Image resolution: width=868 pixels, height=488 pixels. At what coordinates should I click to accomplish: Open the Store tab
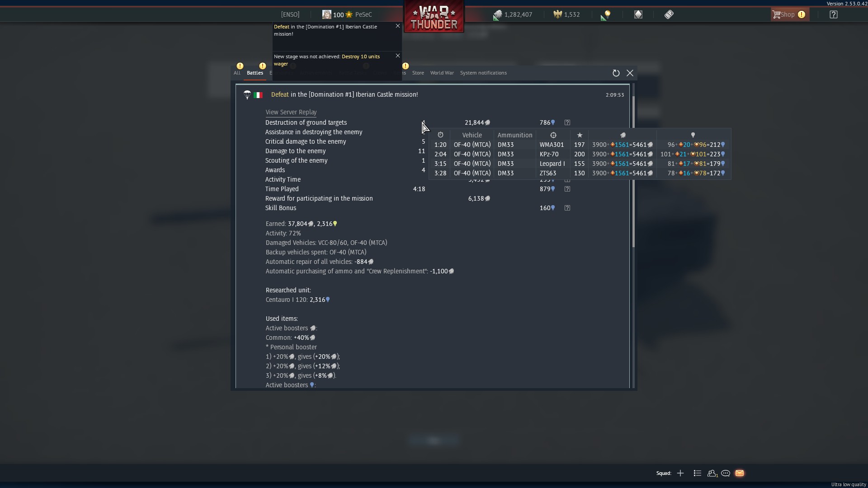click(418, 73)
